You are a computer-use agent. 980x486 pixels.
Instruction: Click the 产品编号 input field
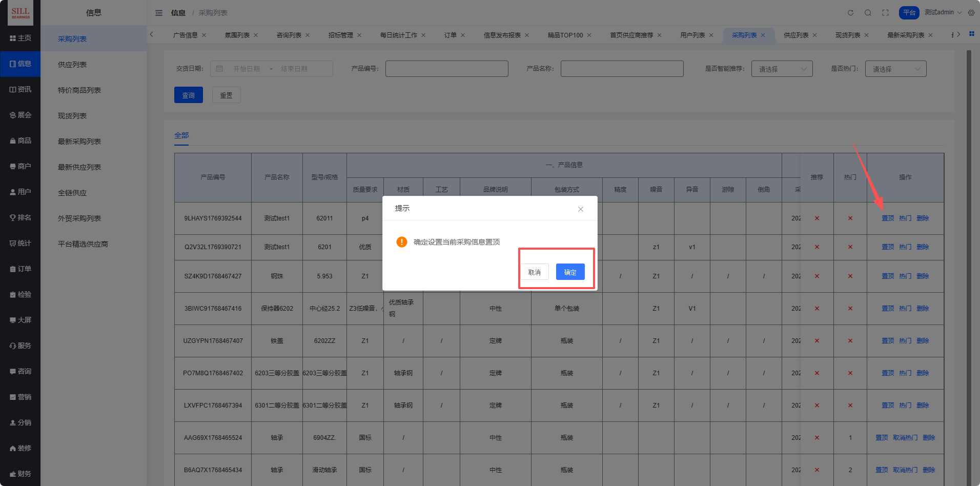coord(446,69)
